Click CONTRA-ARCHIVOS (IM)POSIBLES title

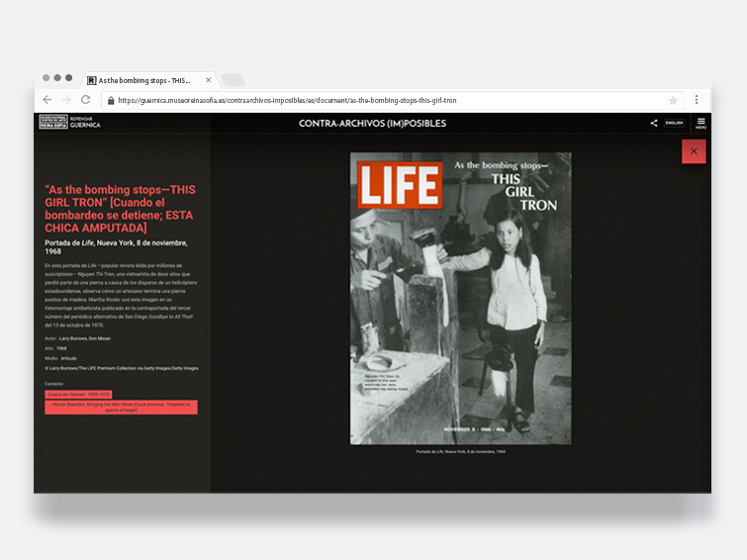[372, 124]
